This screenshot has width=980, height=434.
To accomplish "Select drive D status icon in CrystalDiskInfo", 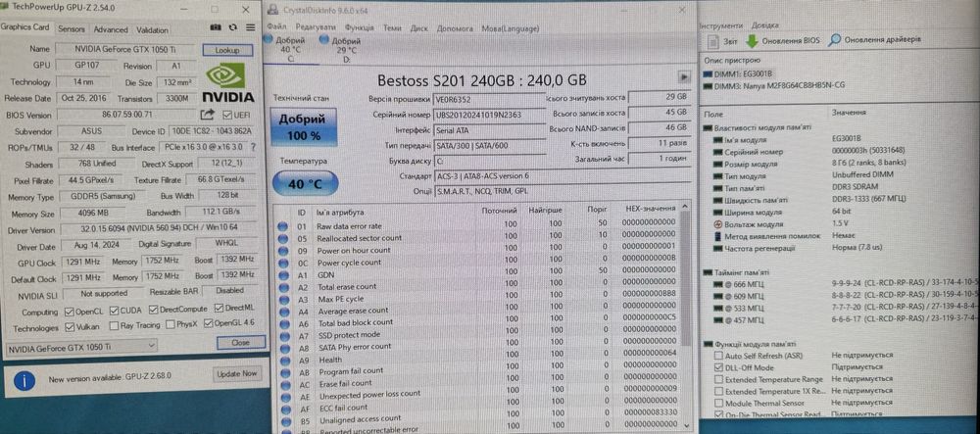I will (x=323, y=39).
